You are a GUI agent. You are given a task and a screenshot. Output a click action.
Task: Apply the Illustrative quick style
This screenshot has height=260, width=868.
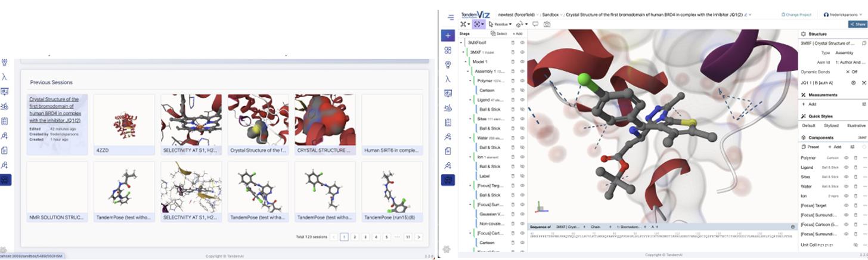click(x=856, y=126)
